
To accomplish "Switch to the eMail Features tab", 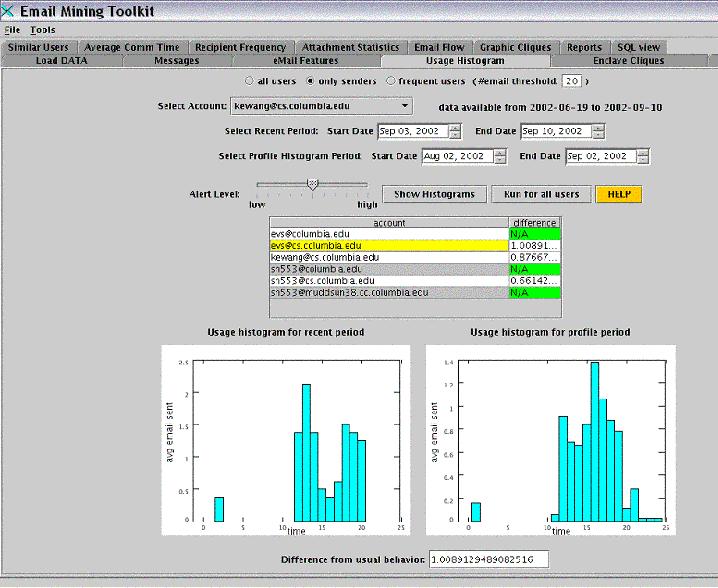I will (x=306, y=60).
